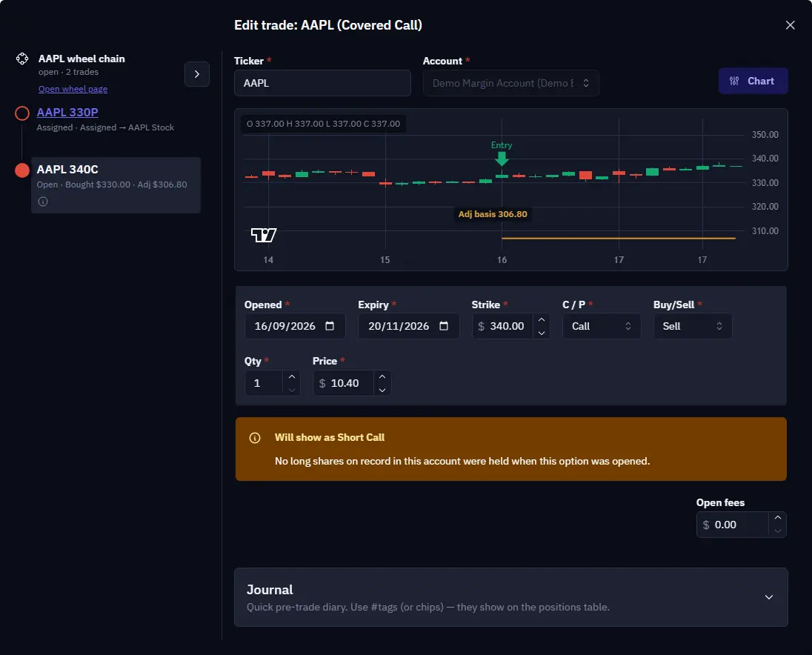Edit the Expiry date field
Screen dimensions: 812x655
click(408, 326)
